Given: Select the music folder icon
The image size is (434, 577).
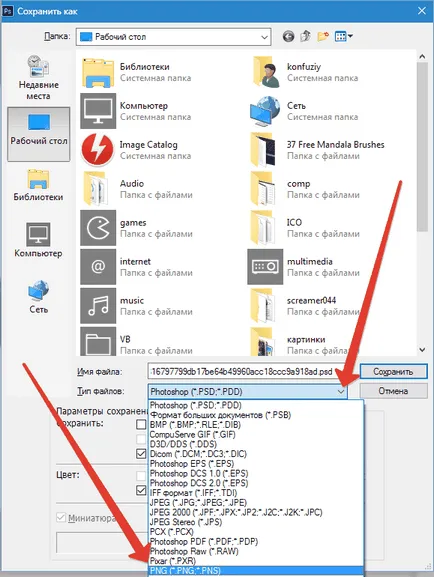Looking at the screenshot, I should click(x=98, y=306).
